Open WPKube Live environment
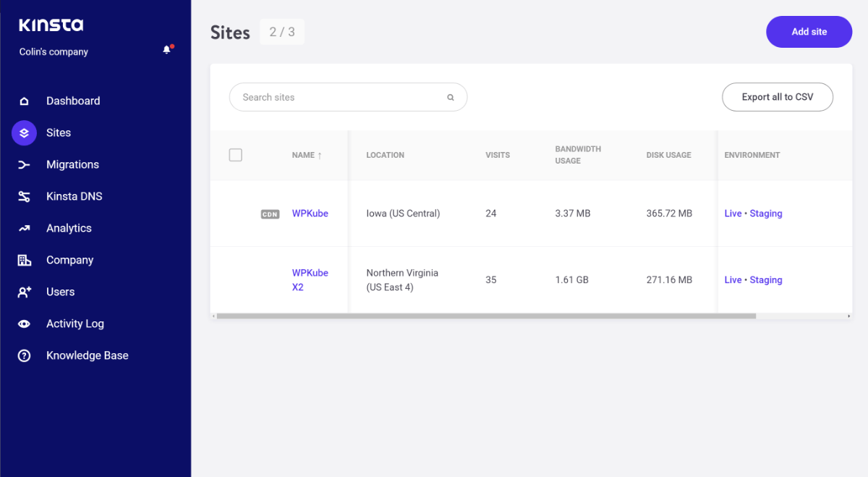The image size is (868, 477). coord(733,214)
